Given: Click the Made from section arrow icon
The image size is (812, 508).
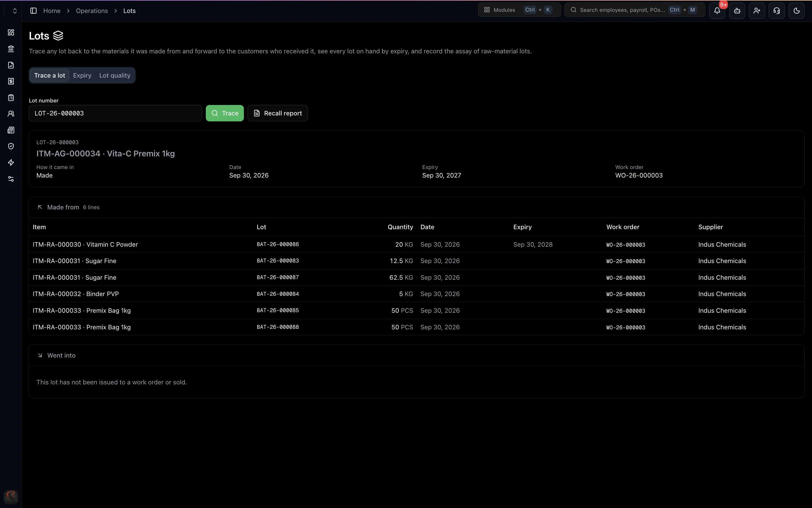Looking at the screenshot, I should pyautogui.click(x=40, y=207).
